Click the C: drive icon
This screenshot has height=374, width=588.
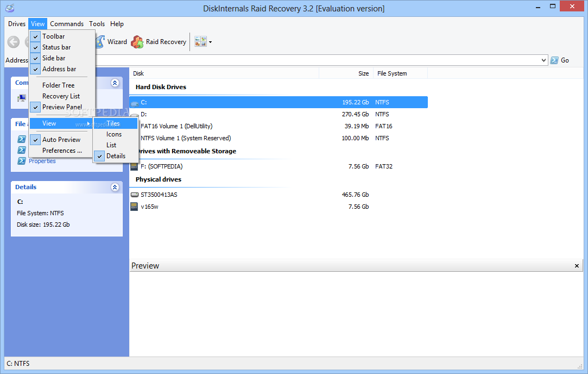[135, 103]
